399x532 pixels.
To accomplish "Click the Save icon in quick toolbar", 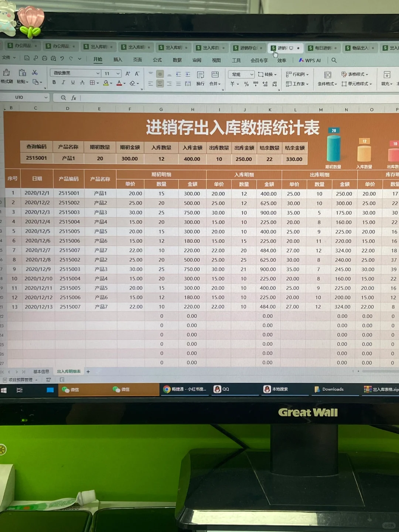I will (x=27, y=58).
